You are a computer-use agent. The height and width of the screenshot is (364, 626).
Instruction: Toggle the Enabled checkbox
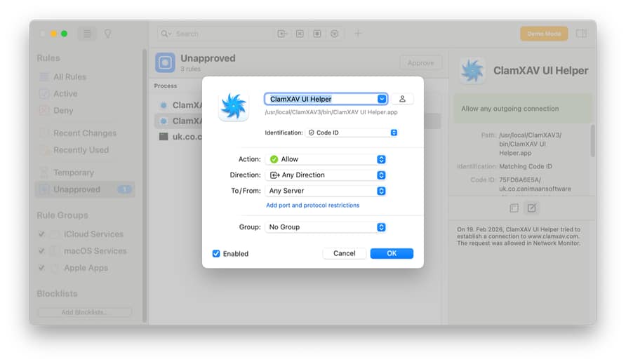point(216,254)
